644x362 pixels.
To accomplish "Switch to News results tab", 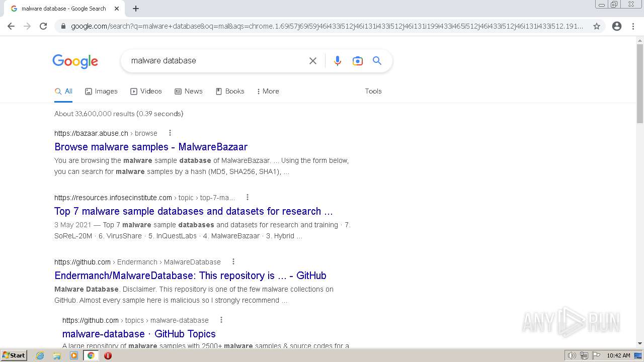I will [189, 91].
